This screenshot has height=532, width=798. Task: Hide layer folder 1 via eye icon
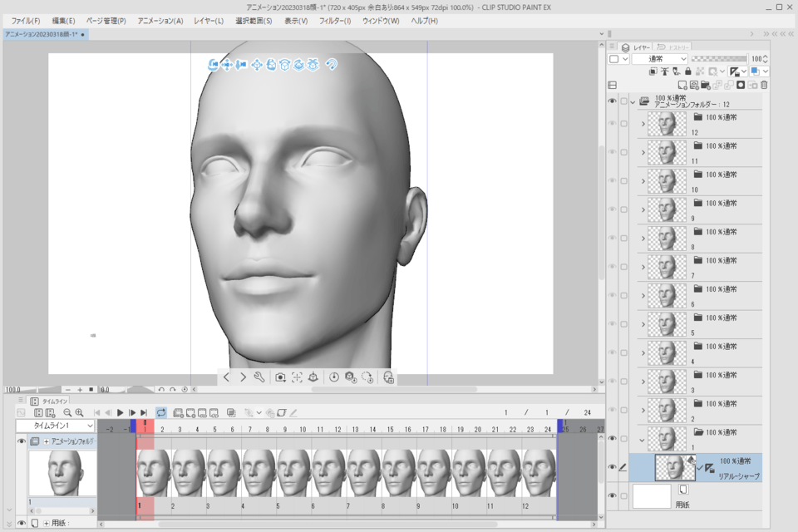click(613, 438)
